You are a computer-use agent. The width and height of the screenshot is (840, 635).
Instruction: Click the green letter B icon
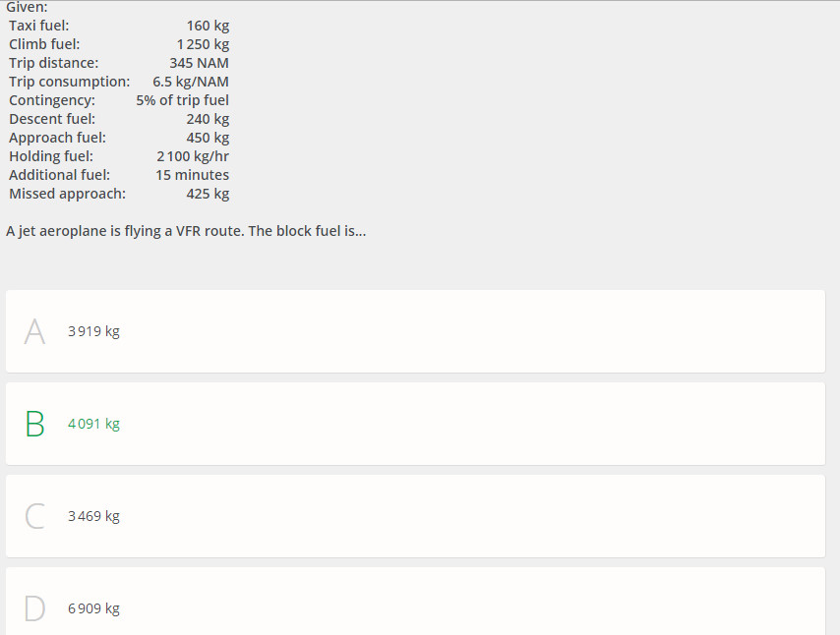pyautogui.click(x=34, y=424)
